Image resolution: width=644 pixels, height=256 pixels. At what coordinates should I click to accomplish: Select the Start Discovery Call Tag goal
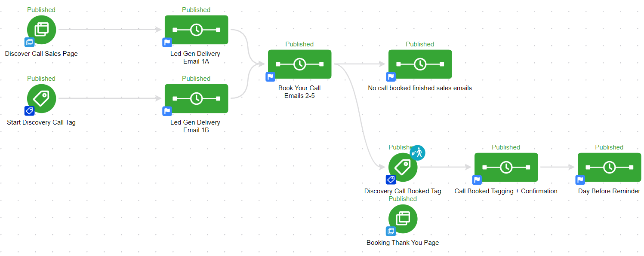pyautogui.click(x=41, y=98)
